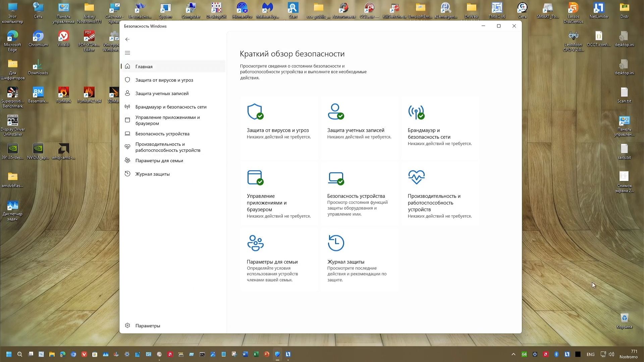Open Параметры для семьи card
Screen dimensions: 644x362
click(279, 260)
